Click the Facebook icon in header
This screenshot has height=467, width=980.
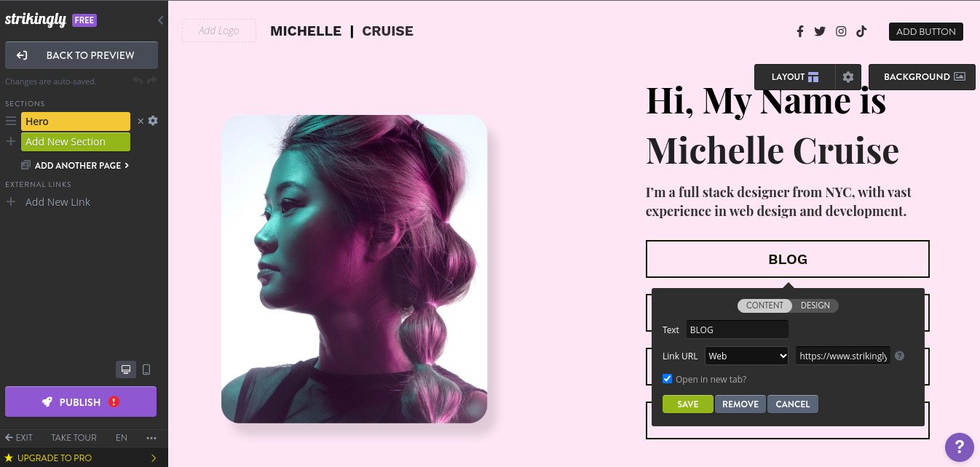point(800,31)
